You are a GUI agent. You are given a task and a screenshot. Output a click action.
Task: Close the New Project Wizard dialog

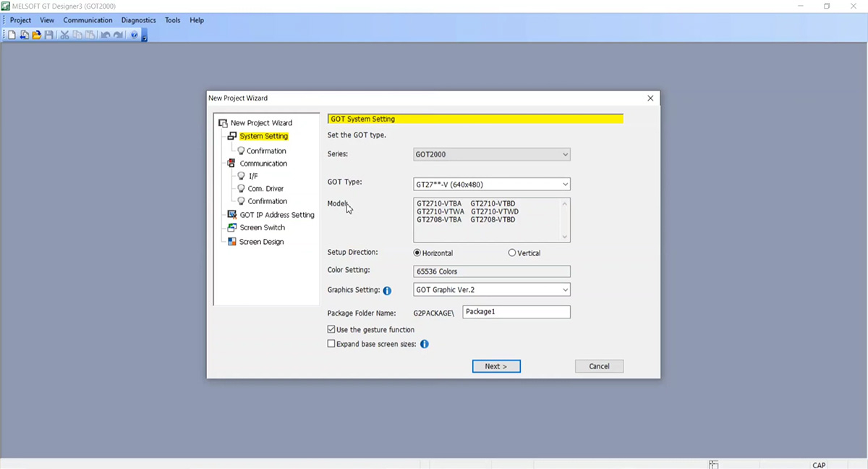650,98
